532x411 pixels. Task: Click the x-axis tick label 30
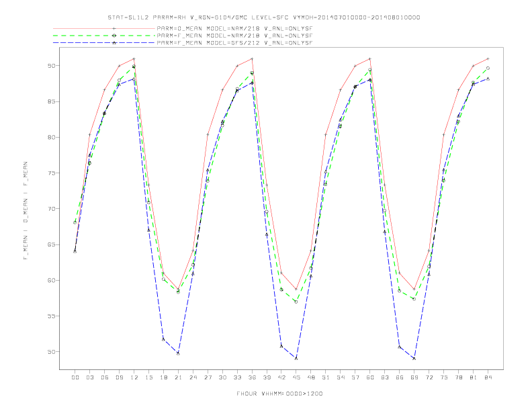222,377
